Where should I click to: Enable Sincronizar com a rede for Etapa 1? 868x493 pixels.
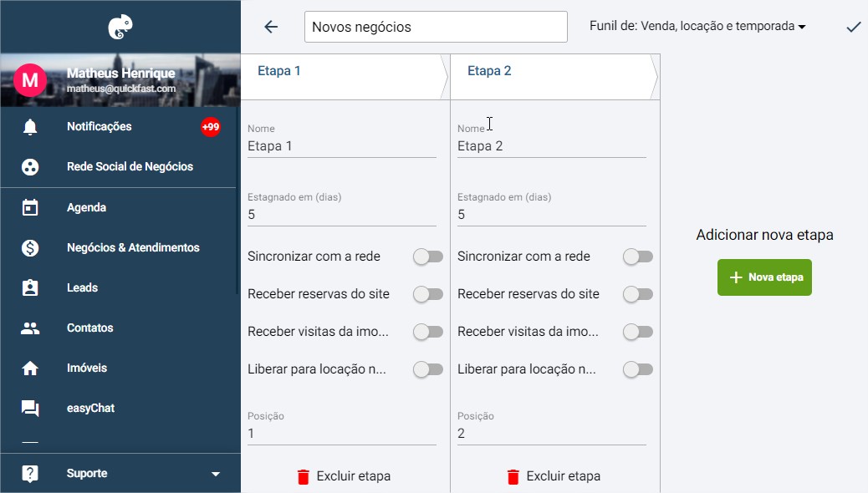[x=428, y=257]
